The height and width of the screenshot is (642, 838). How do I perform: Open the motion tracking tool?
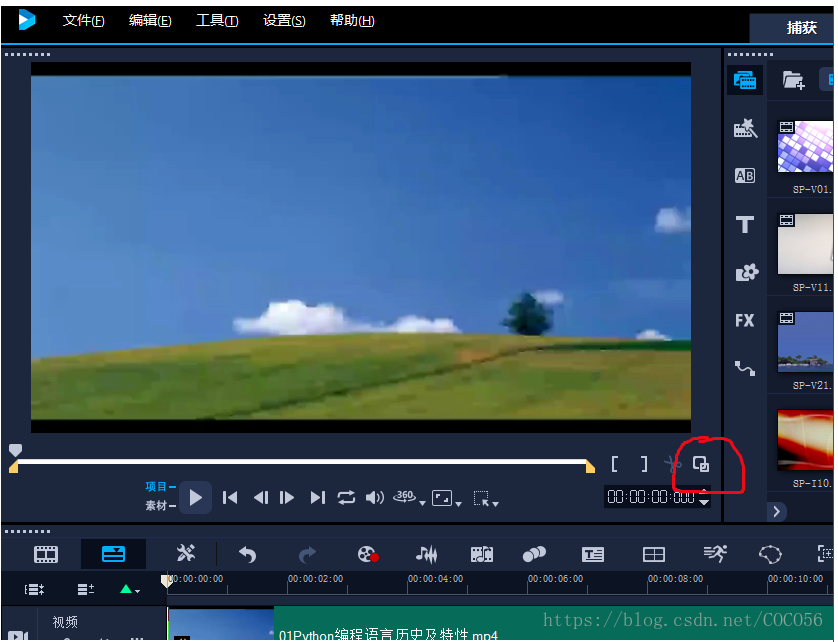[x=534, y=554]
